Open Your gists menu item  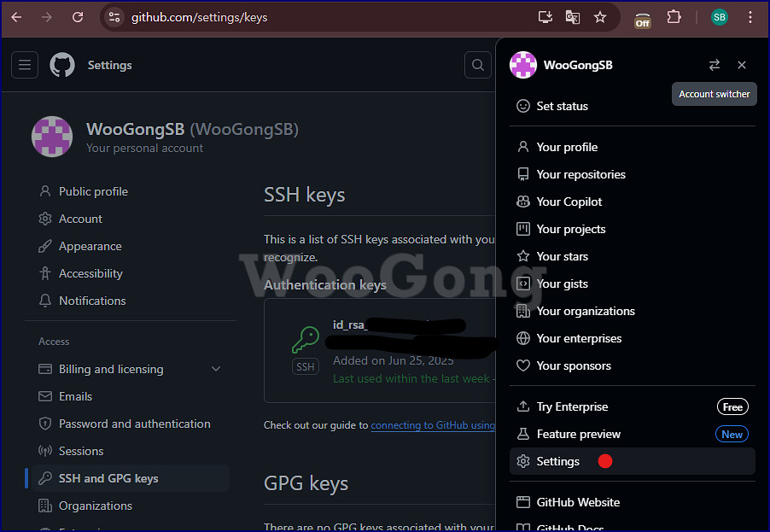pyautogui.click(x=633, y=284)
